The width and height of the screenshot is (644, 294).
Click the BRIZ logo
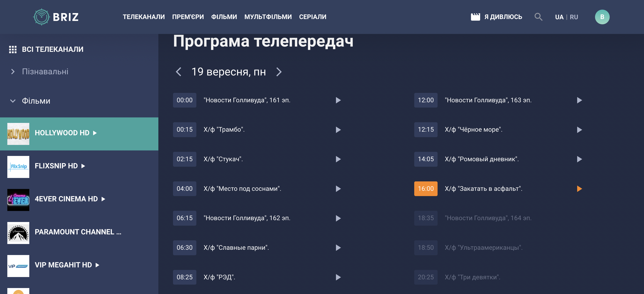pos(56,17)
